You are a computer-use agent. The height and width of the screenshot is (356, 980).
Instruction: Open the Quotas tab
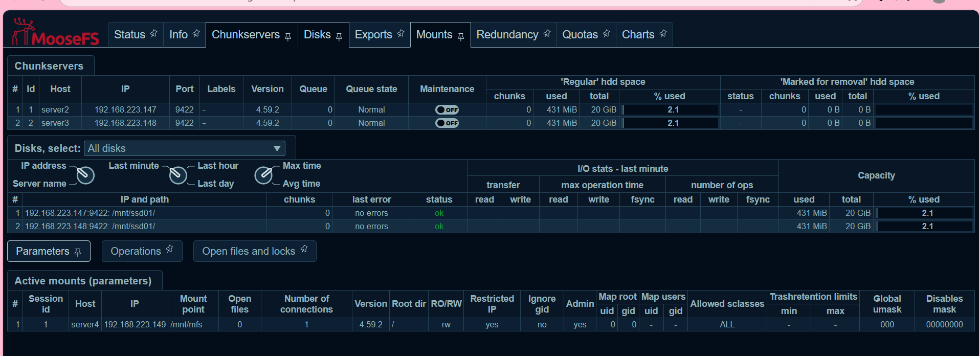(580, 35)
